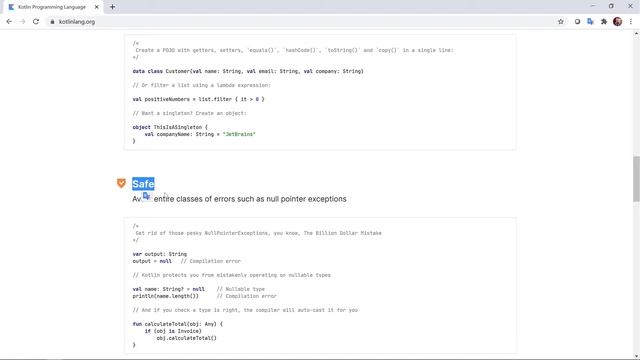The height and width of the screenshot is (360, 640).
Task: Open the Chrome profile avatar
Action: (x=618, y=22)
